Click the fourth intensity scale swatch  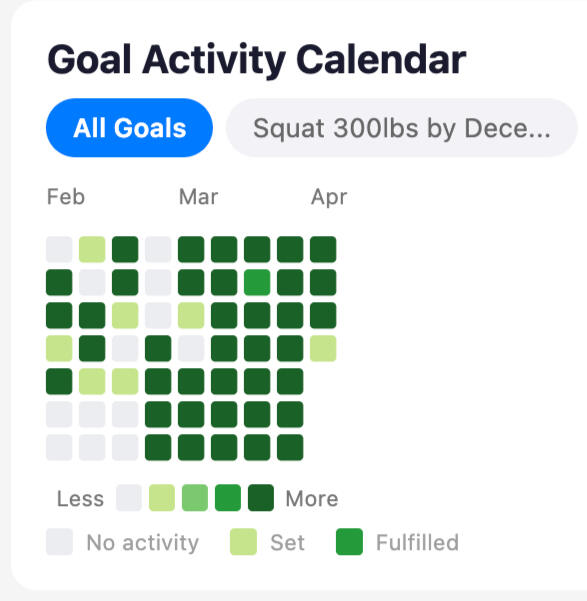tap(228, 498)
